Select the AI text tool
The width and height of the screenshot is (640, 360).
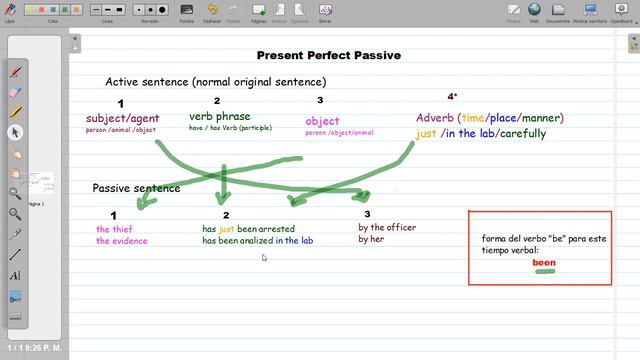(16, 276)
